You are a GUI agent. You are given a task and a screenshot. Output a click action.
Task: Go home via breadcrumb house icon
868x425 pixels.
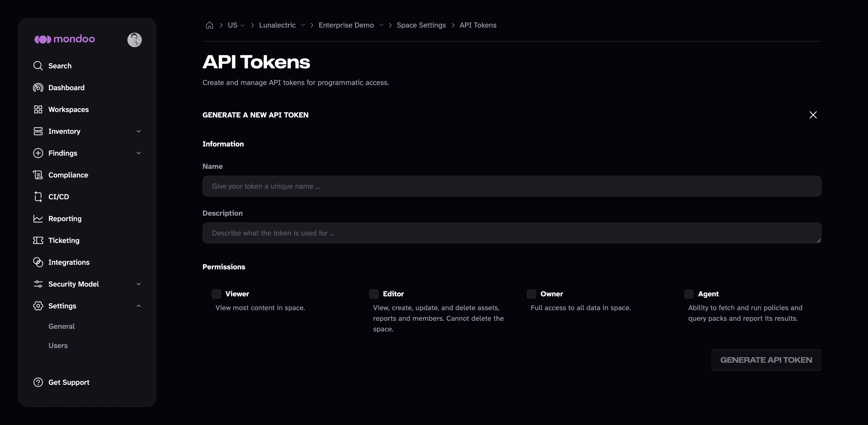click(x=210, y=25)
